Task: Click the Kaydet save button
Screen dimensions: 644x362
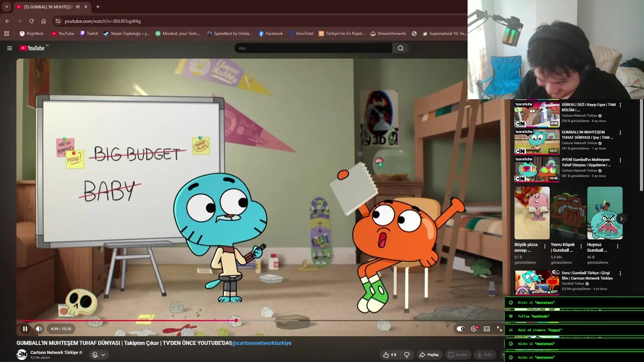Action: pos(458,354)
